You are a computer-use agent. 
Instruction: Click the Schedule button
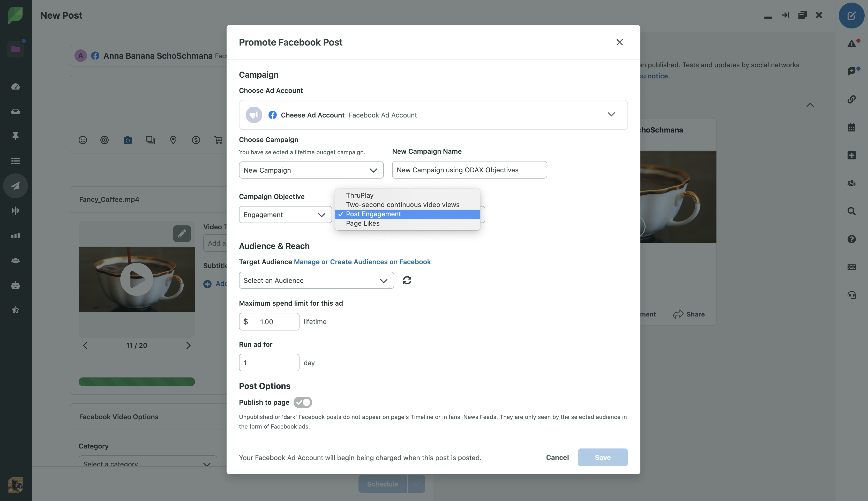pos(383,484)
